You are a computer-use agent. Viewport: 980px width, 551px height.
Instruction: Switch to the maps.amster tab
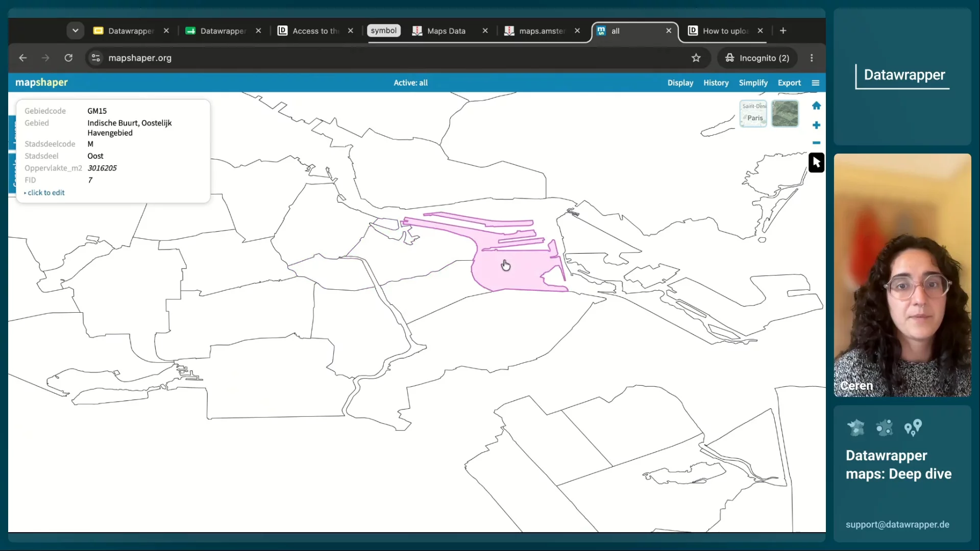coord(541,31)
